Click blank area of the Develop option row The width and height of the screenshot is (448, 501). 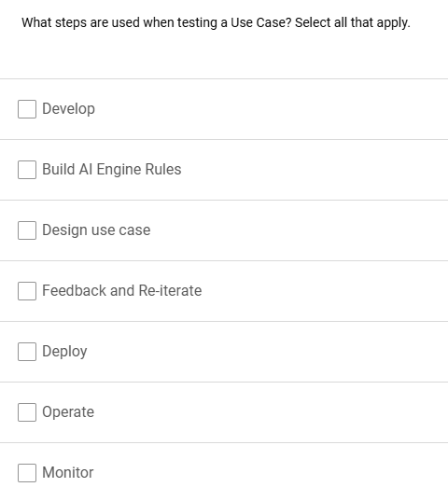[x=269, y=109]
